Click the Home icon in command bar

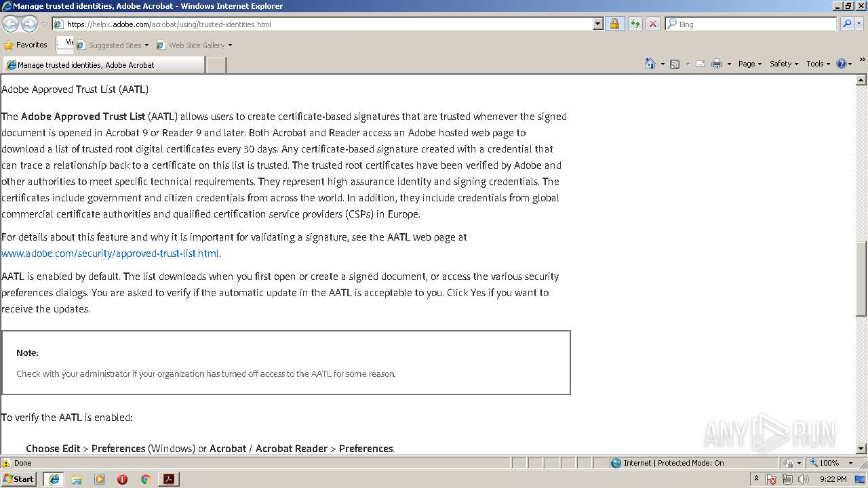650,64
